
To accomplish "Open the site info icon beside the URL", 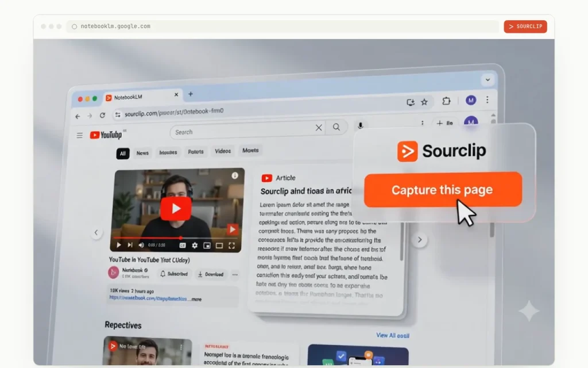I will 118,114.
